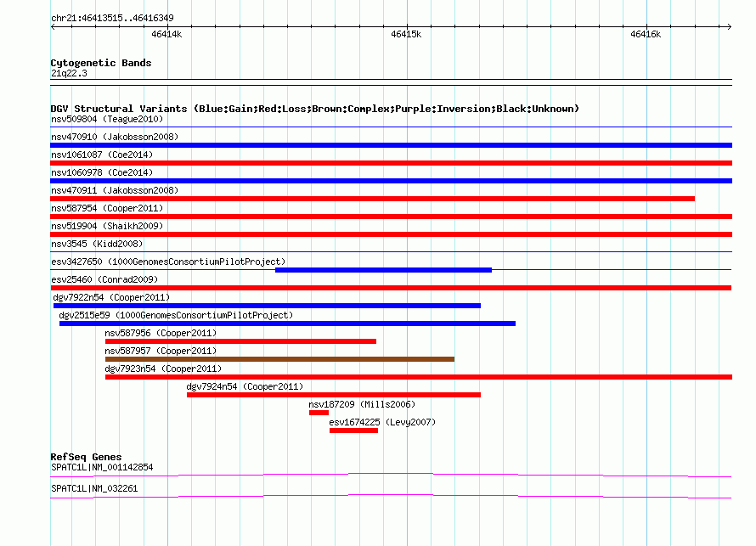Viewport: 756px width, 546px height.
Task: Open nsv187209 (Mills2006) label
Action: pyautogui.click(x=362, y=404)
